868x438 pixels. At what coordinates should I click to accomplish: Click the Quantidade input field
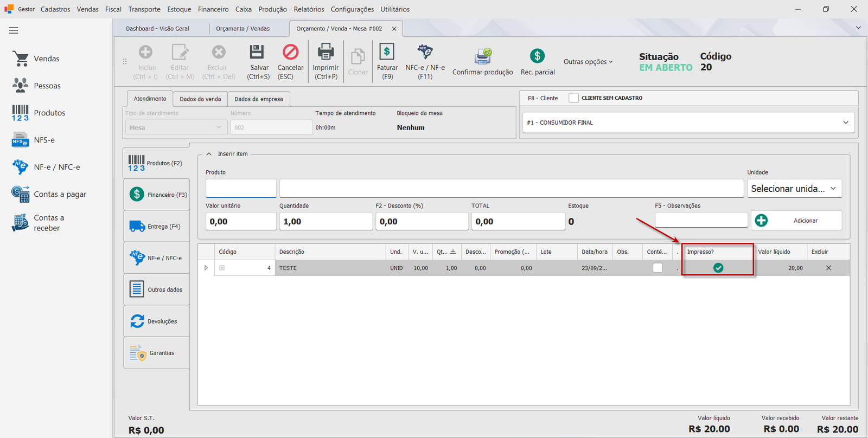[x=325, y=221]
